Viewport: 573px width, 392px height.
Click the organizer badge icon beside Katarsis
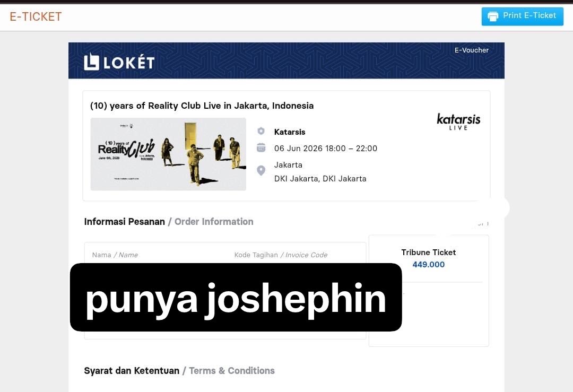261,131
